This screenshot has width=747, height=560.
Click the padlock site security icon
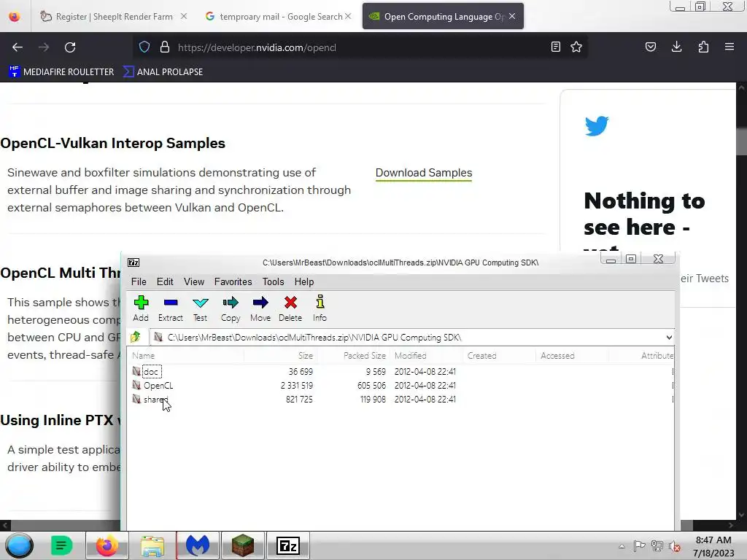click(x=165, y=47)
